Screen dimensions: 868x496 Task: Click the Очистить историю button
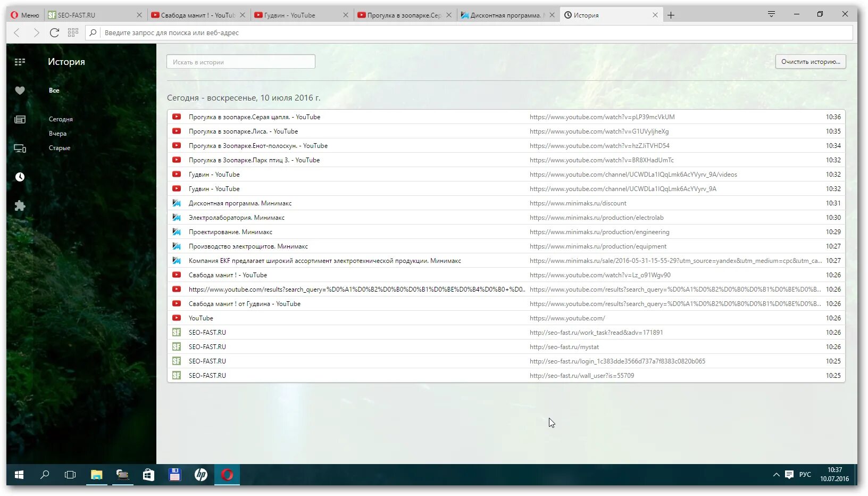[x=811, y=62]
